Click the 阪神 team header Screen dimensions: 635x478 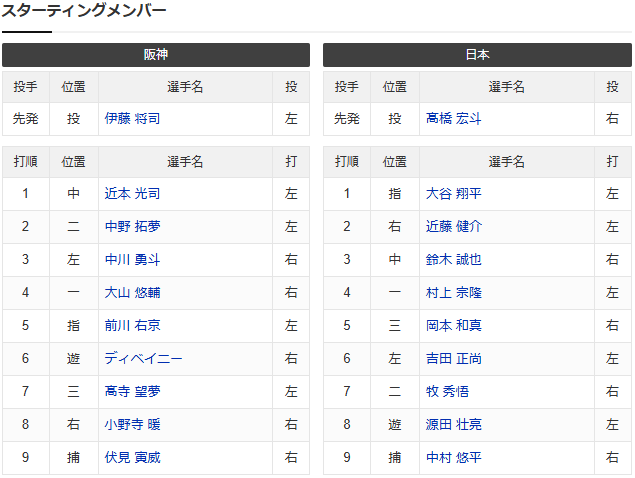[156, 55]
